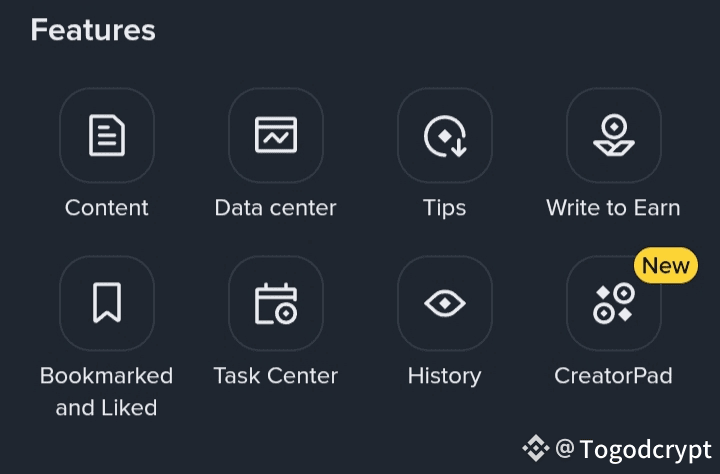
Task: Open the Task Center calendar icon
Action: tap(275, 303)
